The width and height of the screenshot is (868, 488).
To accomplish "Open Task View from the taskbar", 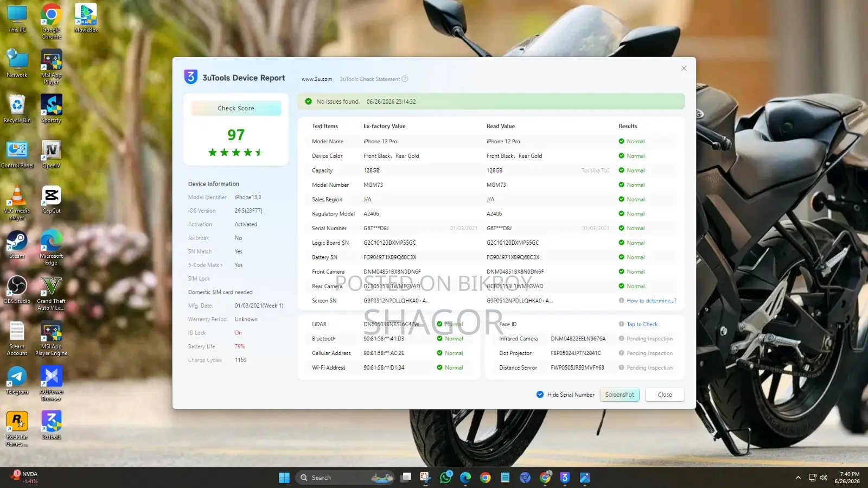I will click(x=406, y=478).
